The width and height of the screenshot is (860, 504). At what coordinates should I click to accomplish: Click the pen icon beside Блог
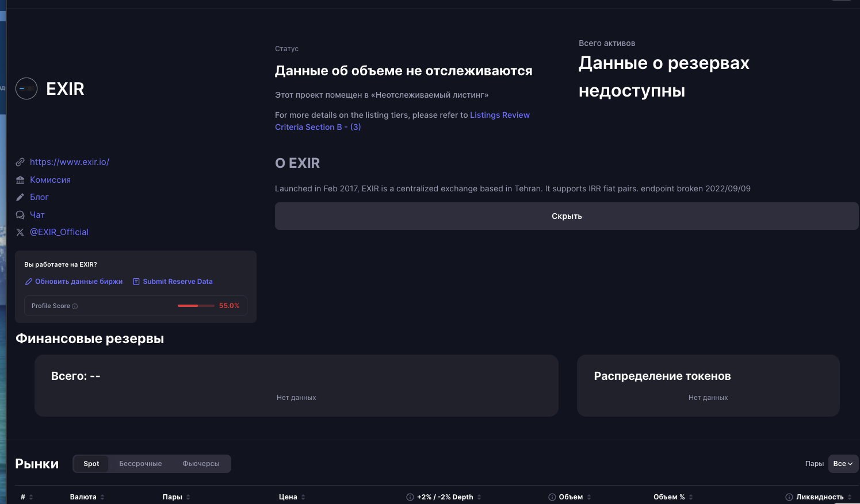(20, 197)
